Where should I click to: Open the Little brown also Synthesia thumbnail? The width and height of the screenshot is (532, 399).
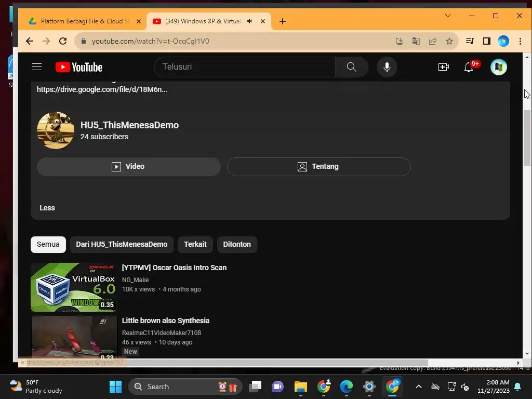point(74,337)
